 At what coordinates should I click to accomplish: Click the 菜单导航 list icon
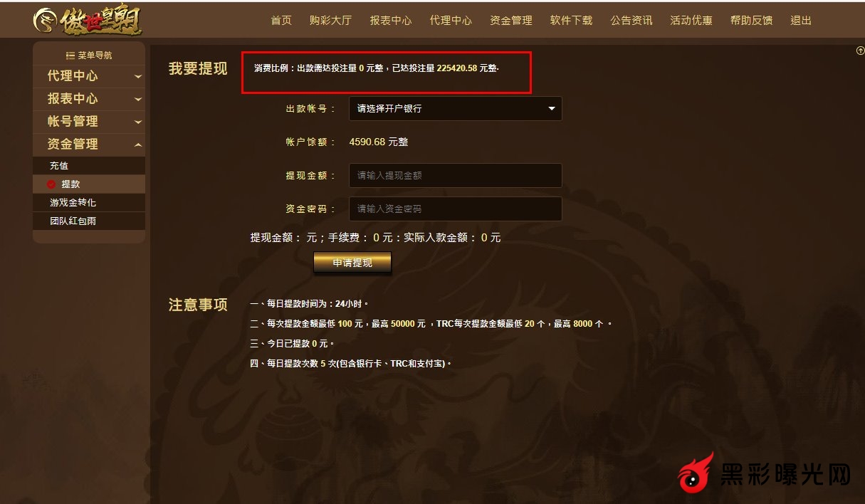point(70,56)
